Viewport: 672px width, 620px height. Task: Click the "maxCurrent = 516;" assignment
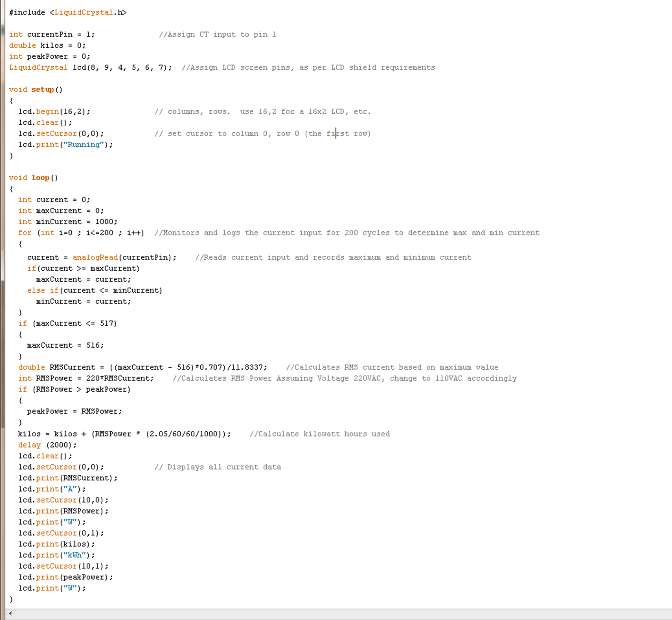pyautogui.click(x=66, y=345)
